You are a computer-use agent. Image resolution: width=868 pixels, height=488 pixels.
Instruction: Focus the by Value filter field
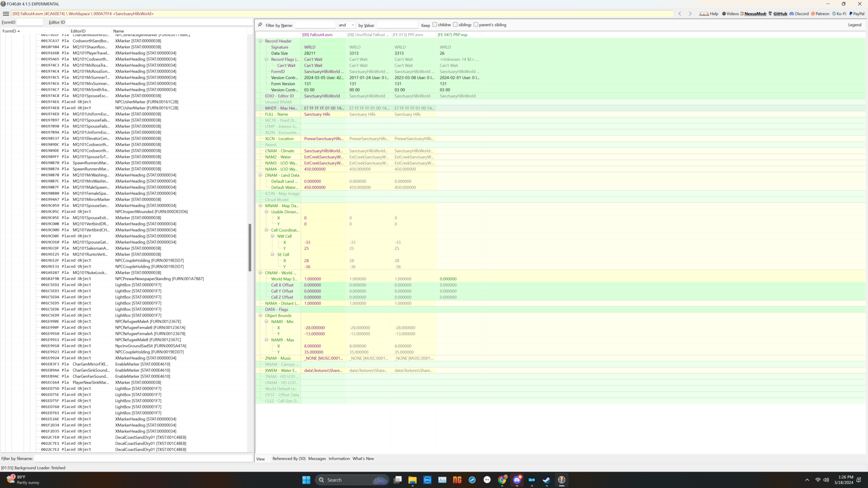(397, 25)
